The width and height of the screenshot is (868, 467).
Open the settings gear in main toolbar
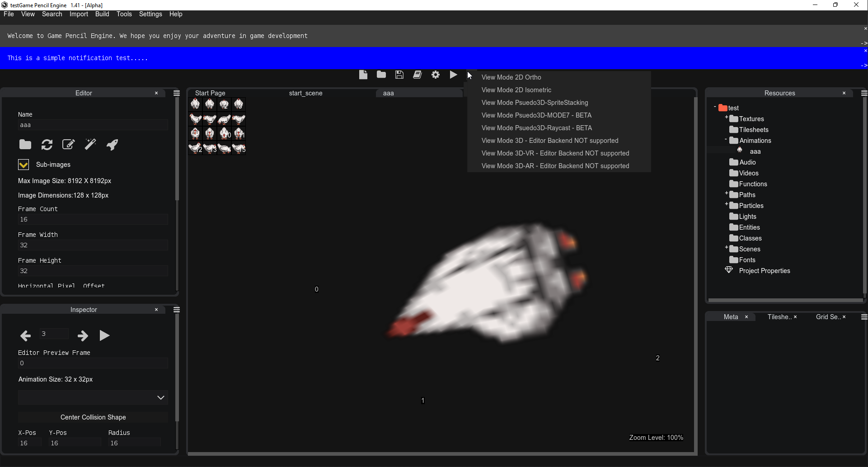[x=436, y=75]
